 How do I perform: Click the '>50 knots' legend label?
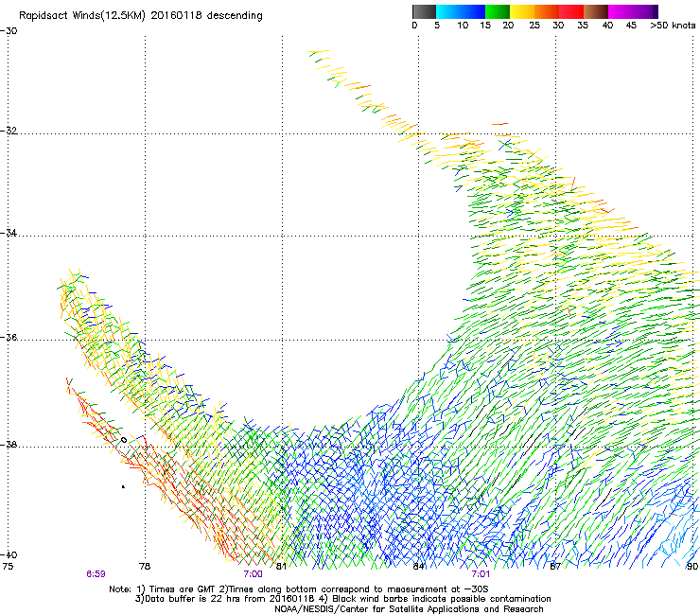(673, 26)
